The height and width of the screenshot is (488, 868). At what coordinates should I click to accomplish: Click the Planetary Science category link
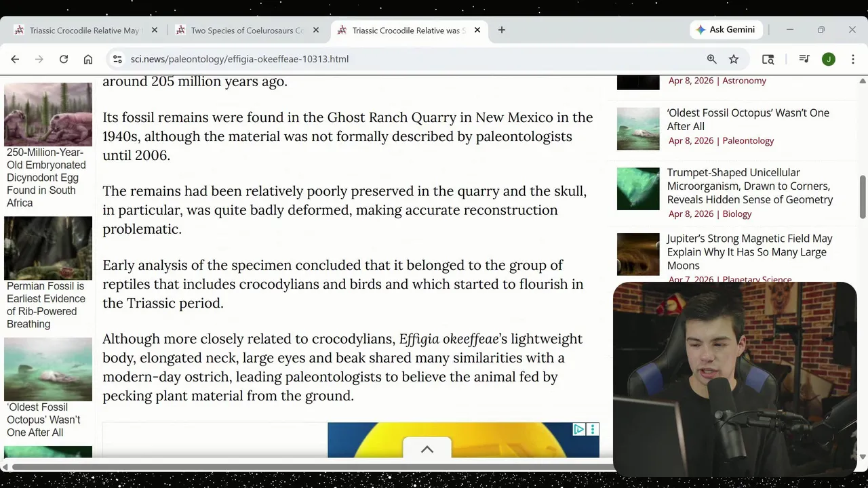757,279
